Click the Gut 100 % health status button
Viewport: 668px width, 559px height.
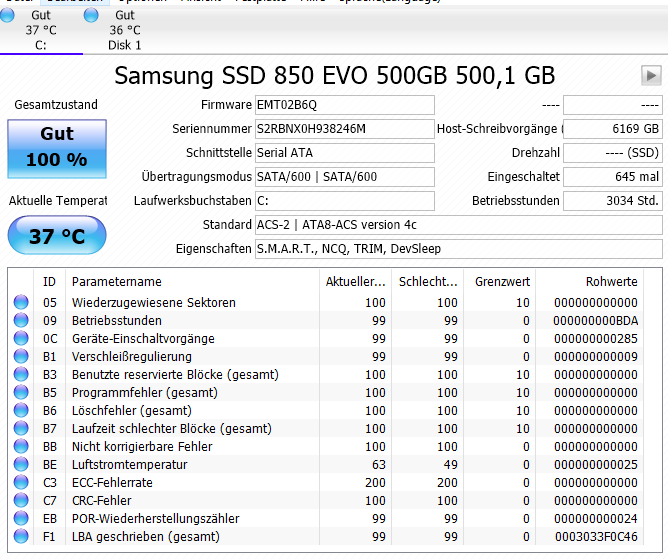57,149
